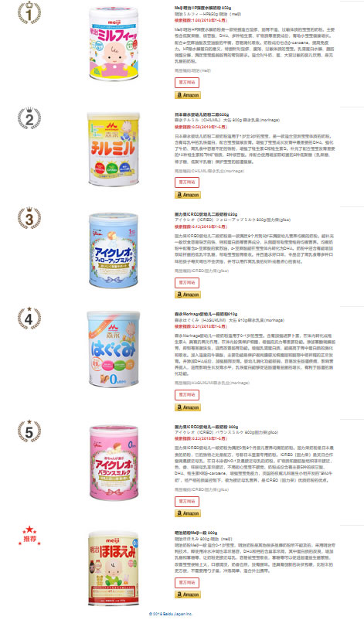
Task: Open the Morinaga Hagukumi can image
Action: [114, 349]
